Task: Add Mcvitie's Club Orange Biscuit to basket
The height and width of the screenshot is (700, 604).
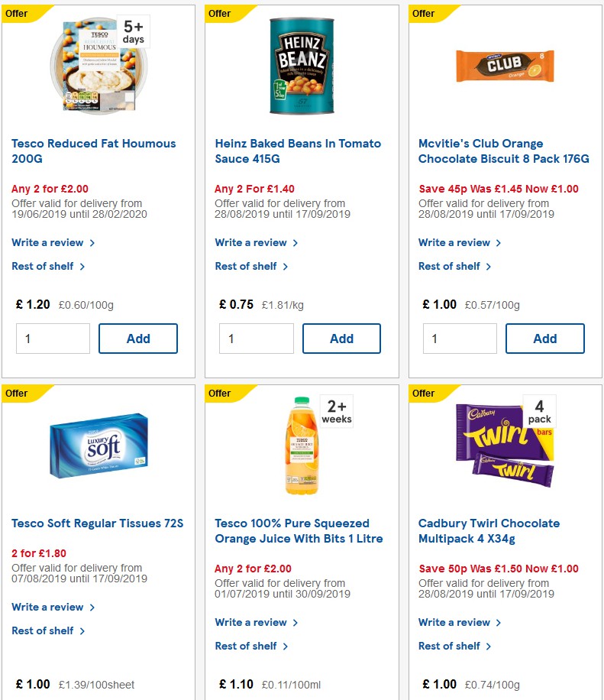Action: pos(545,338)
